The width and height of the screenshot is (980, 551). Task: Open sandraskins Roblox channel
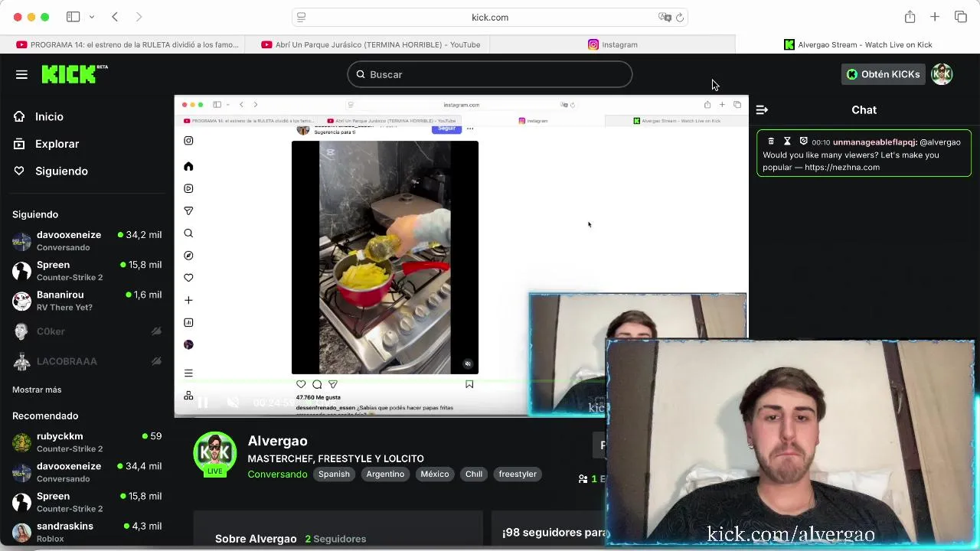click(87, 532)
